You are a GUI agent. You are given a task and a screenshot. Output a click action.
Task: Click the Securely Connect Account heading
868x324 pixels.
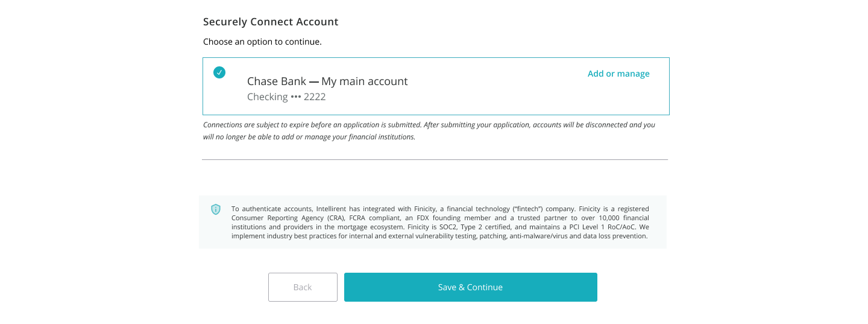(x=271, y=22)
